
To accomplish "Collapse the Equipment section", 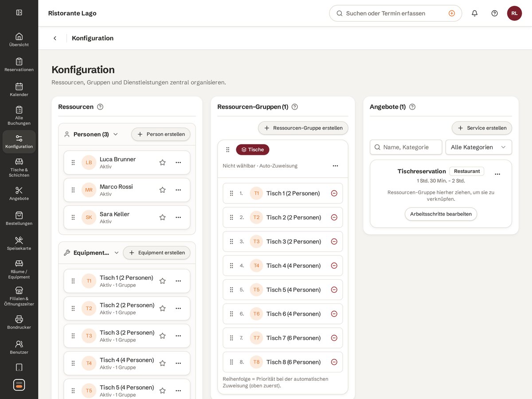I will click(x=117, y=253).
